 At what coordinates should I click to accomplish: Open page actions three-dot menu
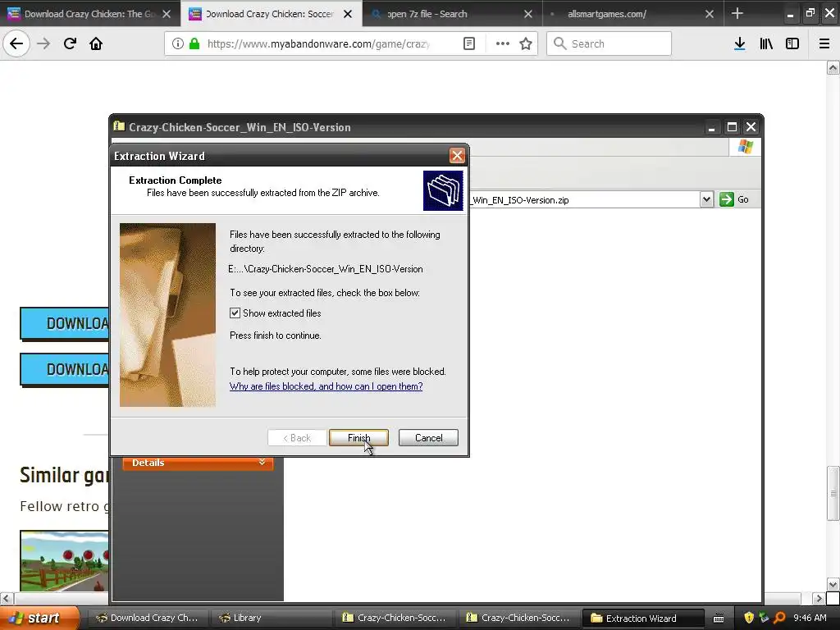pyautogui.click(x=503, y=43)
